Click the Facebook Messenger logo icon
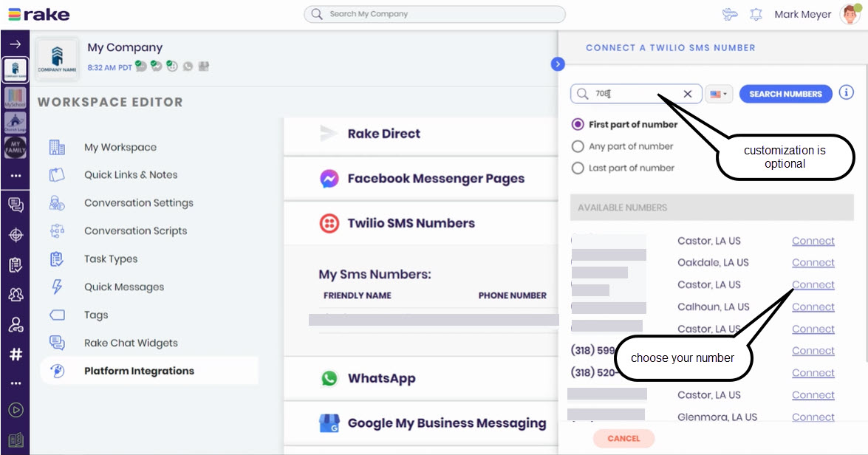The width and height of the screenshot is (868, 455). coord(329,178)
